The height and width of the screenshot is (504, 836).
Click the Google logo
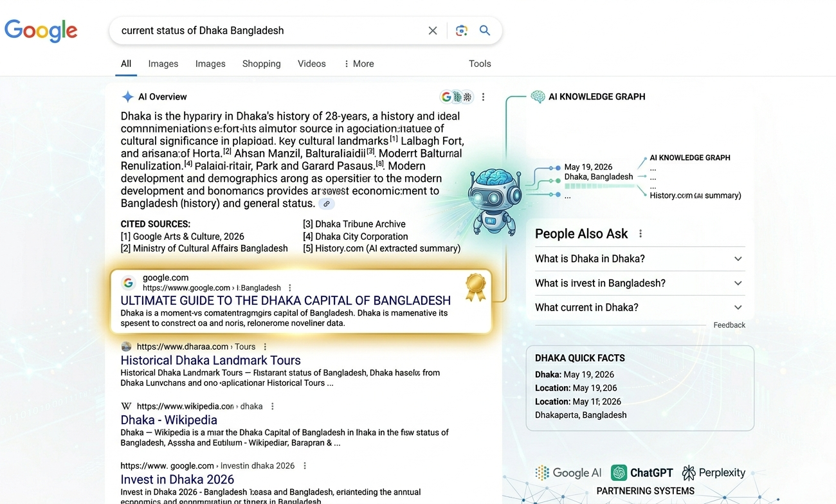[41, 31]
